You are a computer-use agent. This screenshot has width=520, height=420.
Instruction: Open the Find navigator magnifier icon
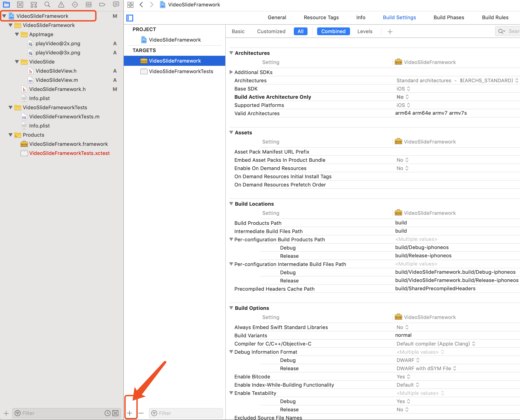47,4
